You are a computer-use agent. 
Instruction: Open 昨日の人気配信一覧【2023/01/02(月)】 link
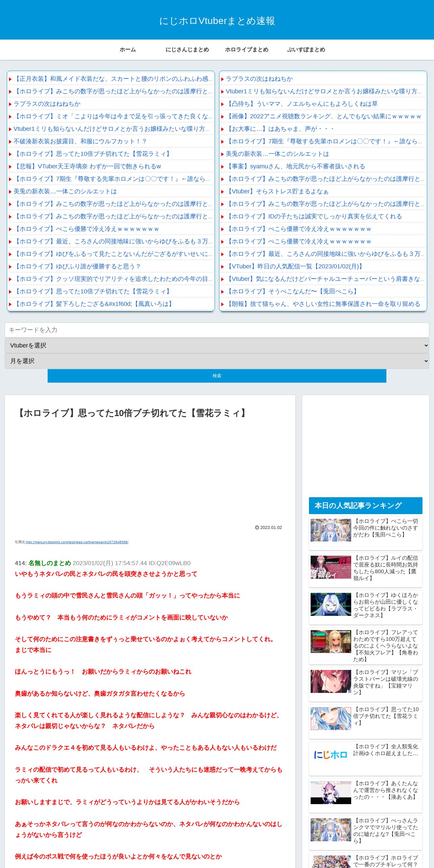click(x=295, y=266)
